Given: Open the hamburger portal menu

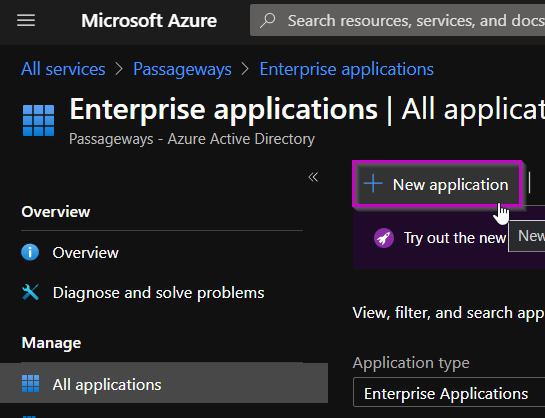Looking at the screenshot, I should pyautogui.click(x=26, y=21).
